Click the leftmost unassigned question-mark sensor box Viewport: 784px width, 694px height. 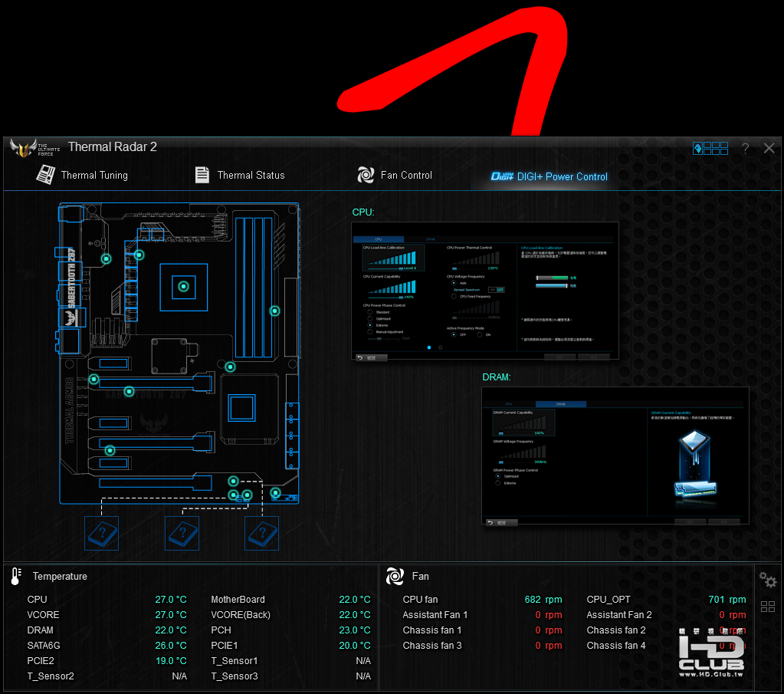101,534
